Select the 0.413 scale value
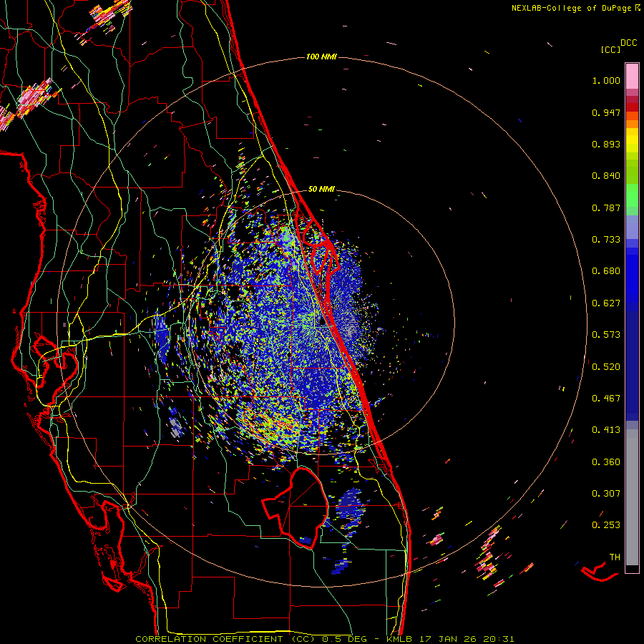The width and height of the screenshot is (644, 644). (606, 430)
